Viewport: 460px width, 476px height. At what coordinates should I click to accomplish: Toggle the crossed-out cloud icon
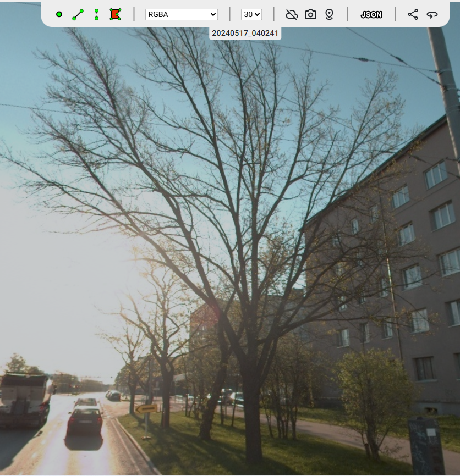tap(292, 14)
